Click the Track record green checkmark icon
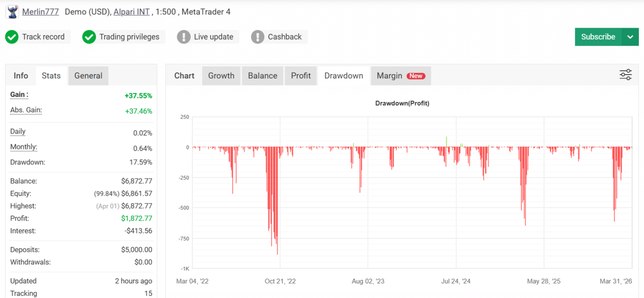The width and height of the screenshot is (644, 298). pyautogui.click(x=12, y=37)
